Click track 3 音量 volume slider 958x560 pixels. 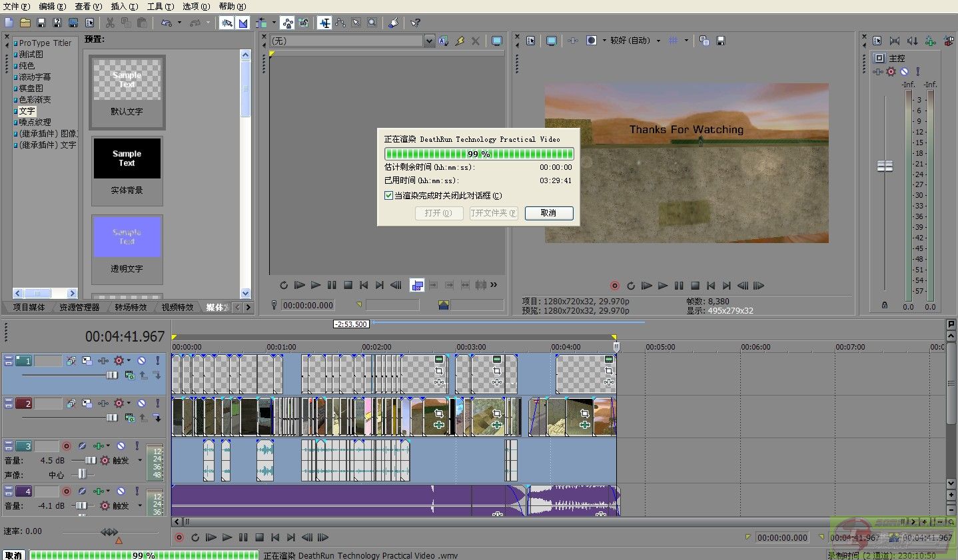pos(90,460)
